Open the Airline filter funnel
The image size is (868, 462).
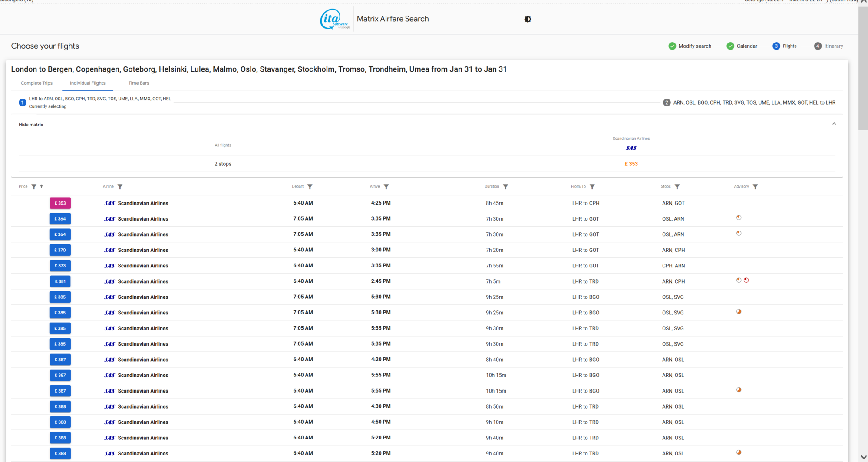[x=120, y=186]
